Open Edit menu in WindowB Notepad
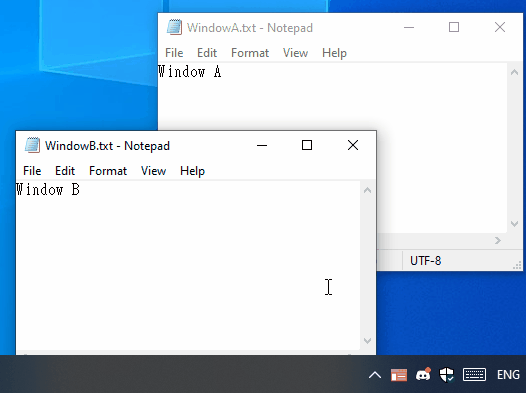This screenshot has height=393, width=526. coord(65,171)
